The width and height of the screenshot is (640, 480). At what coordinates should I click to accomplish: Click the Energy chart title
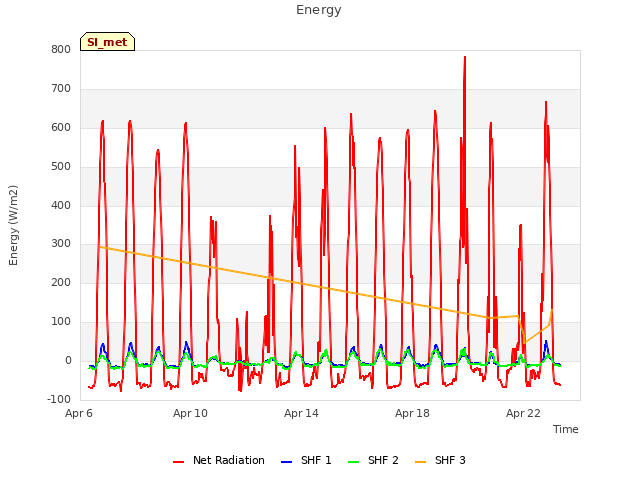coord(319,10)
